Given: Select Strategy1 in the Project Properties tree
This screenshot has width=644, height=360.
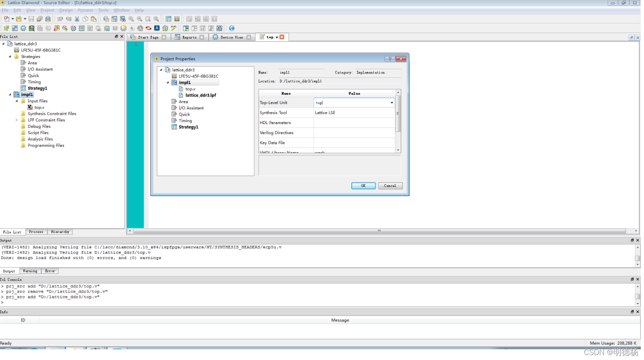Looking at the screenshot, I should (188, 127).
